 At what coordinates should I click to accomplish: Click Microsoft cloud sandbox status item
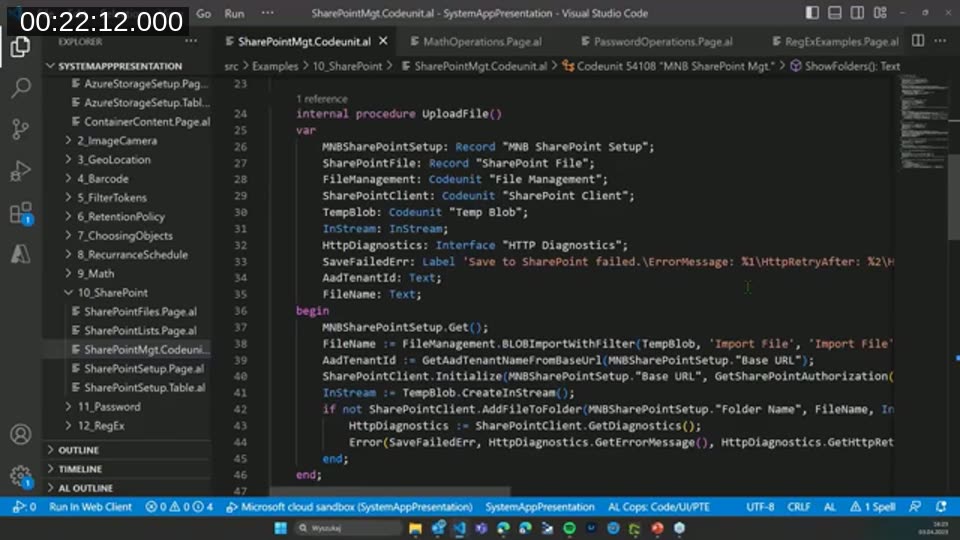point(350,507)
